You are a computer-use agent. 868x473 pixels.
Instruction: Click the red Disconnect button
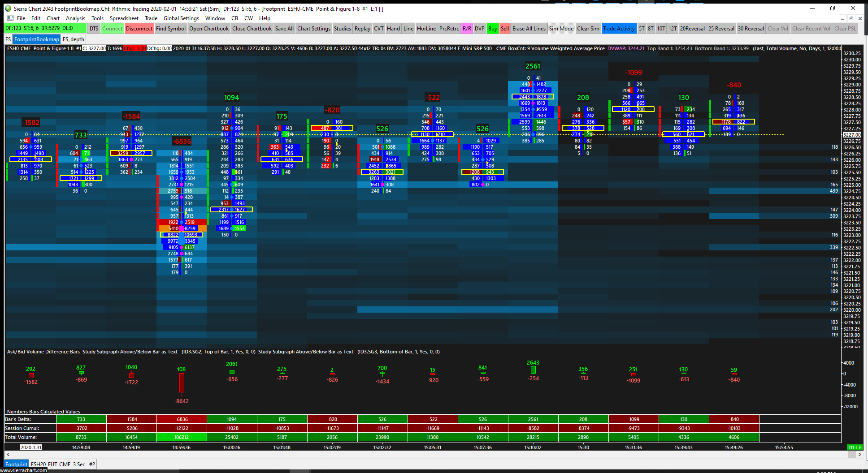(139, 29)
